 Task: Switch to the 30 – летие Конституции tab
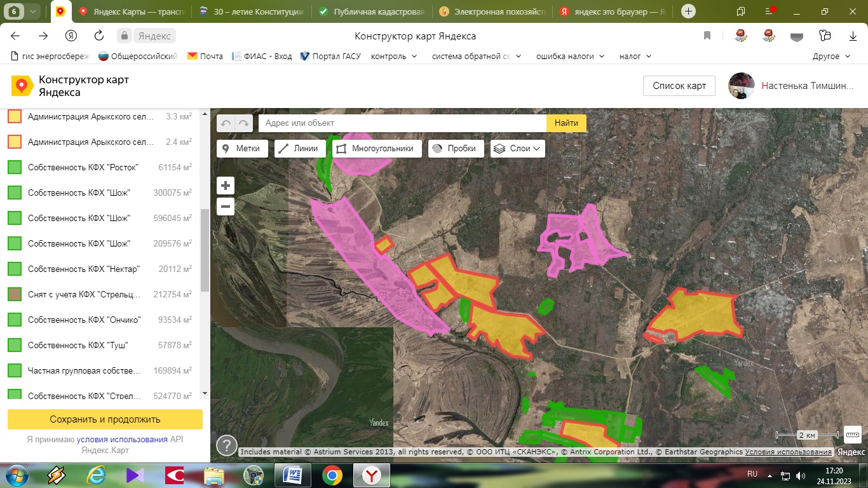(252, 11)
